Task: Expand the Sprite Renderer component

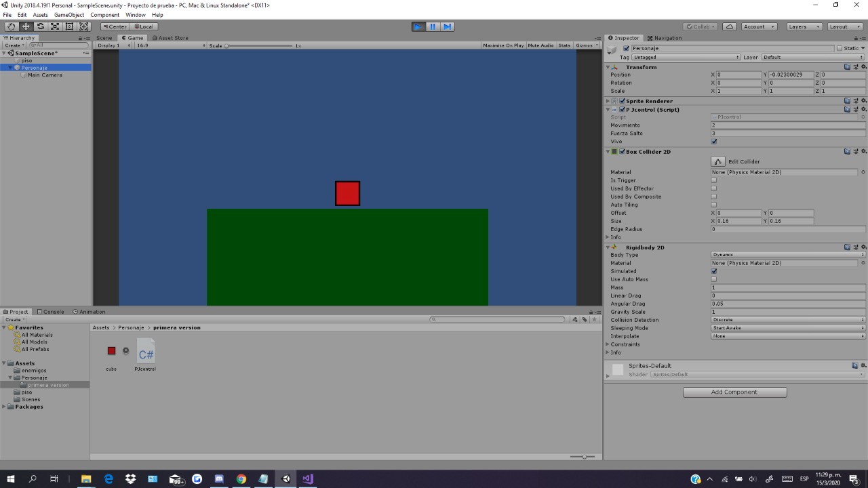Action: tap(608, 101)
